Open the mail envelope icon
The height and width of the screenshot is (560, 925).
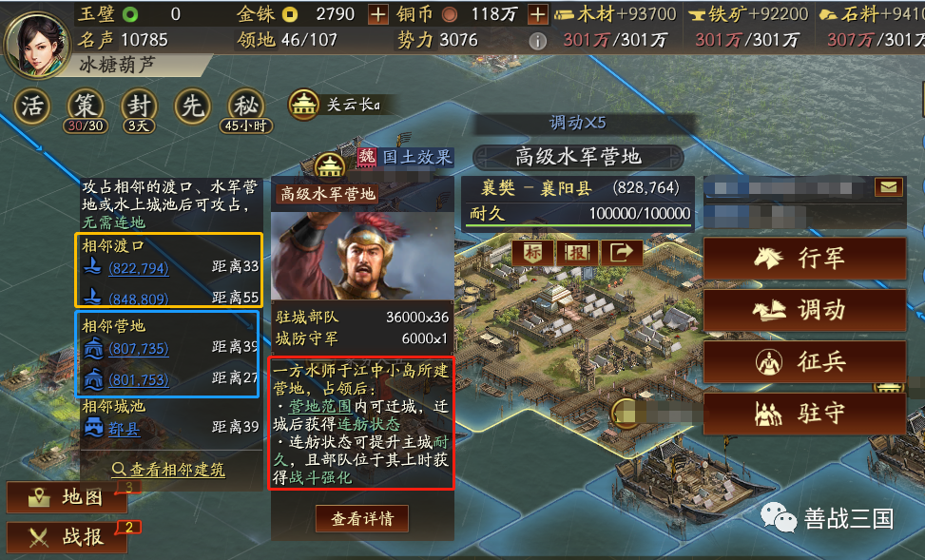889,187
